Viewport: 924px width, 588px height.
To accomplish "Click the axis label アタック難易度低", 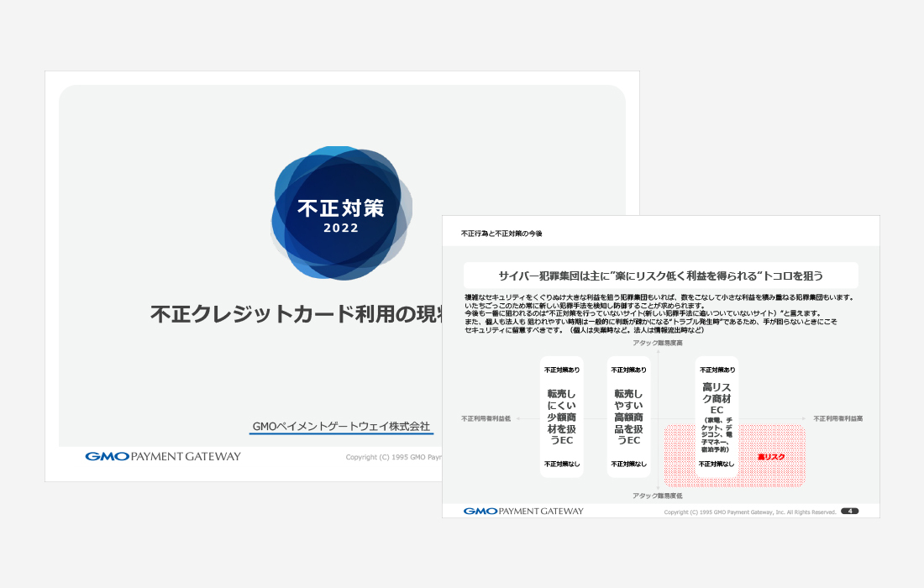I will [x=658, y=496].
